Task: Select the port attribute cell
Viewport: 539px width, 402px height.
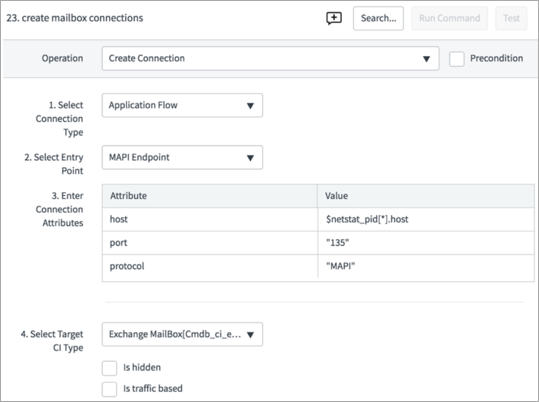Action: tap(210, 243)
